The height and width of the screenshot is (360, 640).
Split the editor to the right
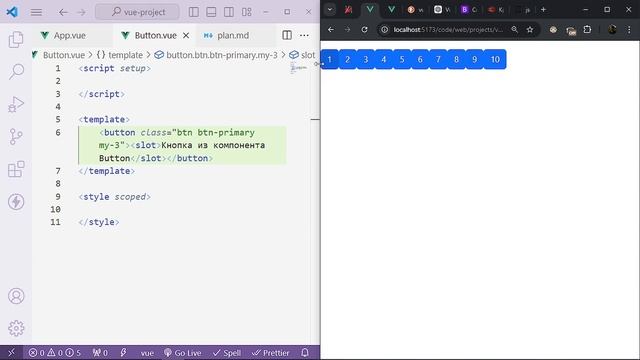point(287,36)
